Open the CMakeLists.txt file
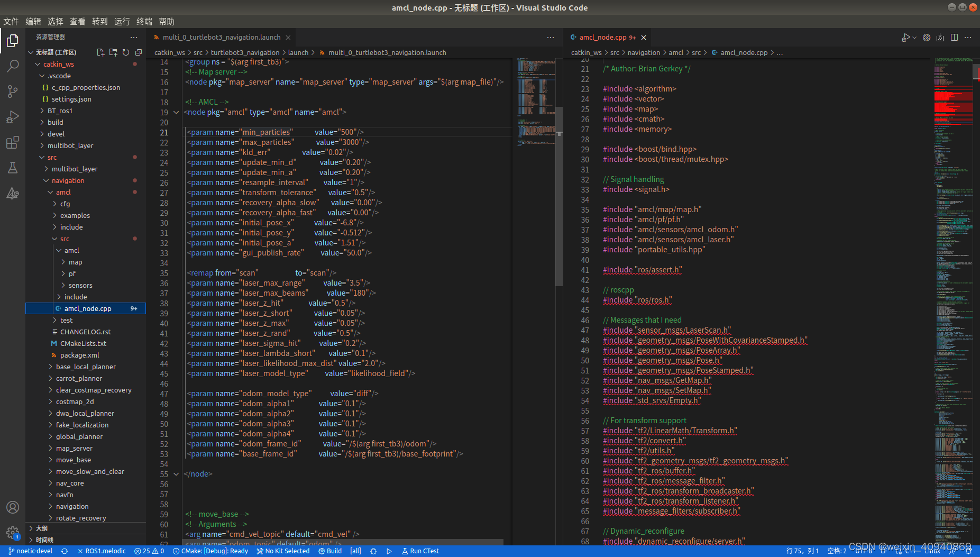Screen dimensions: 980x557 coord(83,343)
